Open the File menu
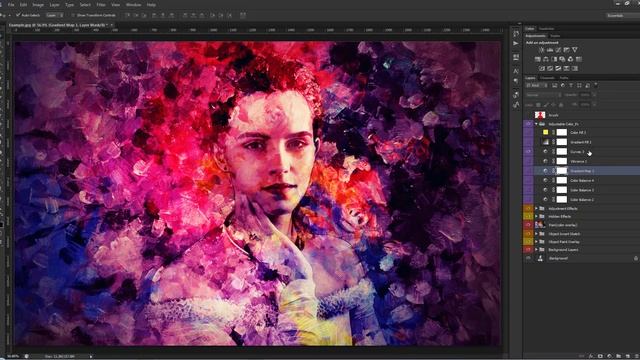 11,4
